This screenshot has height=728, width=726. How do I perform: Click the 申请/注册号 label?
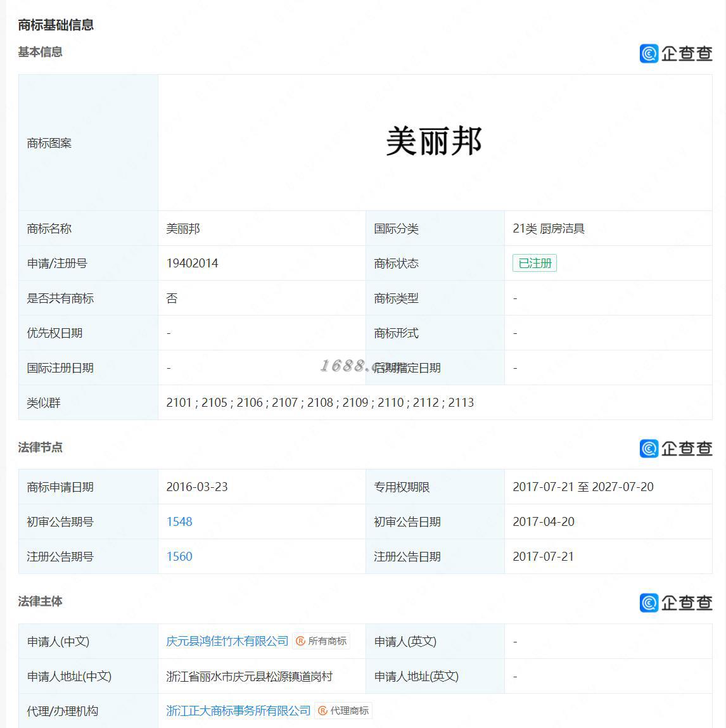57,263
